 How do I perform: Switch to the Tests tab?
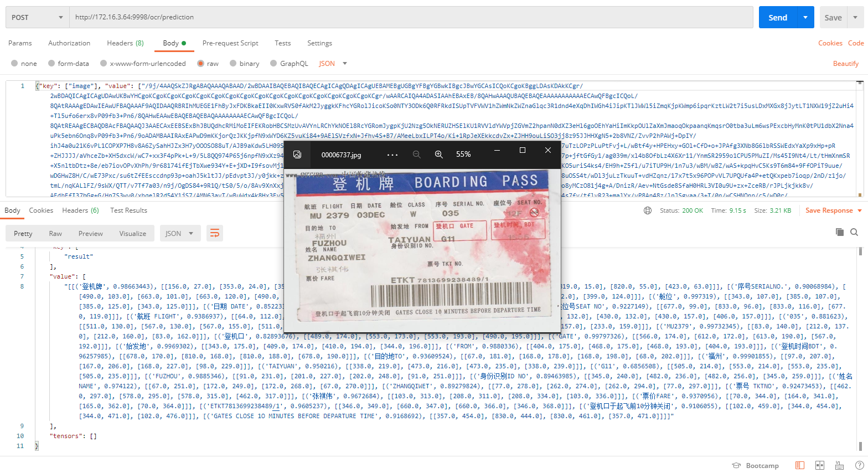[283, 43]
